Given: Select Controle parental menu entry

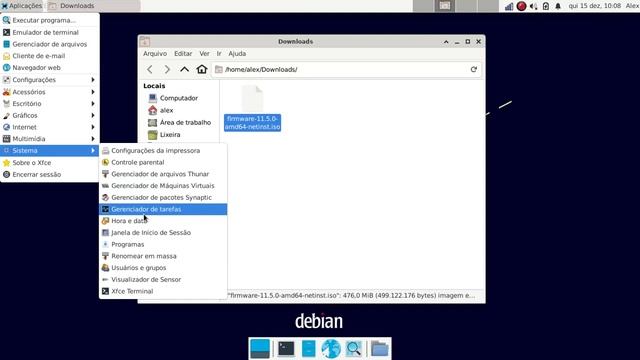Looking at the screenshot, I should coord(163,162).
